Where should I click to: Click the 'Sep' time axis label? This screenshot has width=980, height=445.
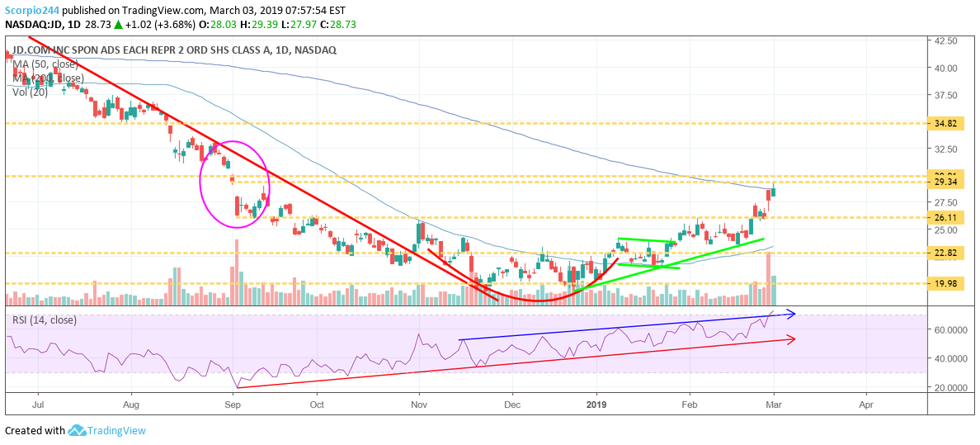[x=233, y=405]
